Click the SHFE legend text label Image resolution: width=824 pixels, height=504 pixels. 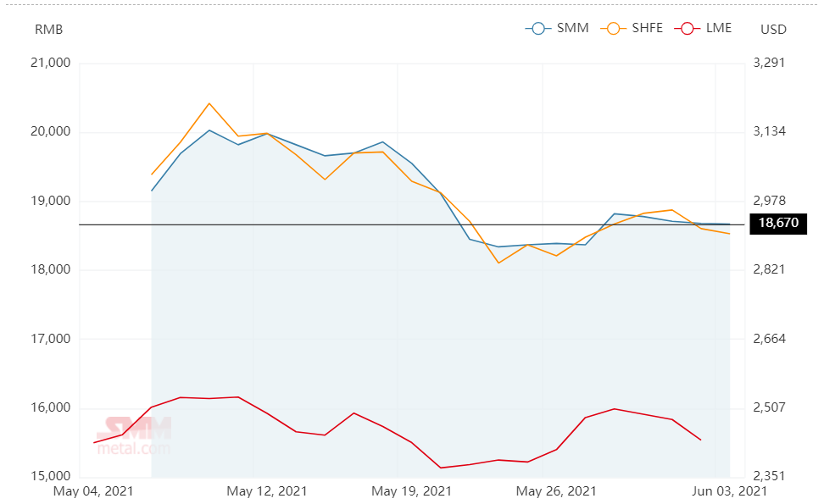point(647,28)
